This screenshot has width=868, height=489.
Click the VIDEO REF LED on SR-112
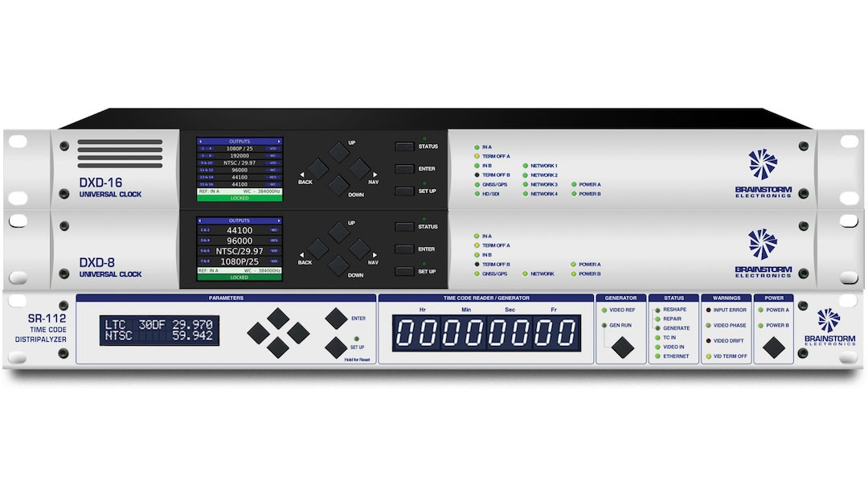point(604,310)
